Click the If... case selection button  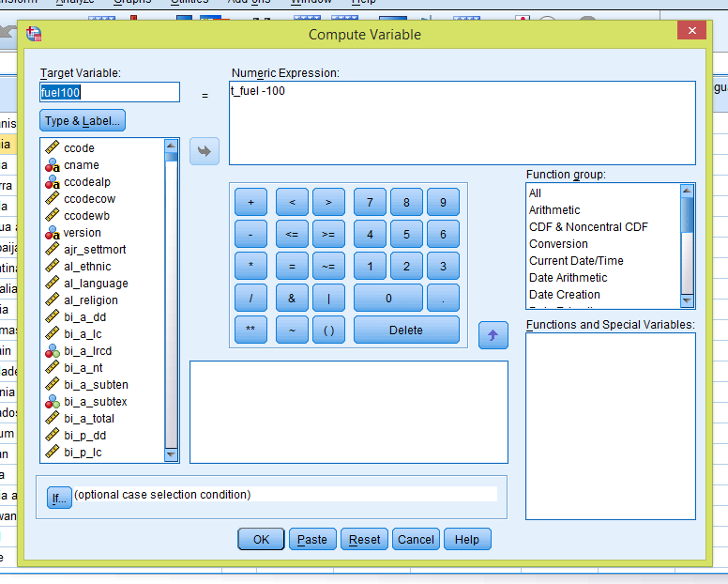[x=59, y=499]
